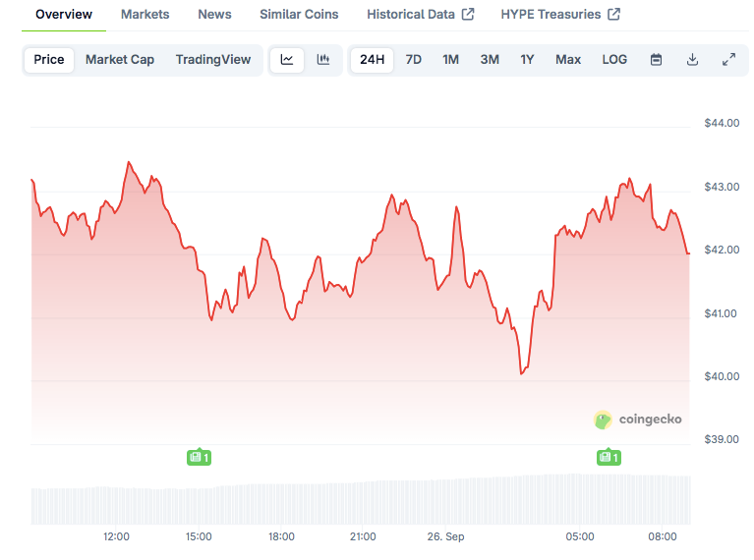The height and width of the screenshot is (560, 754).
Task: Show the Max time range
Action: pyautogui.click(x=568, y=60)
